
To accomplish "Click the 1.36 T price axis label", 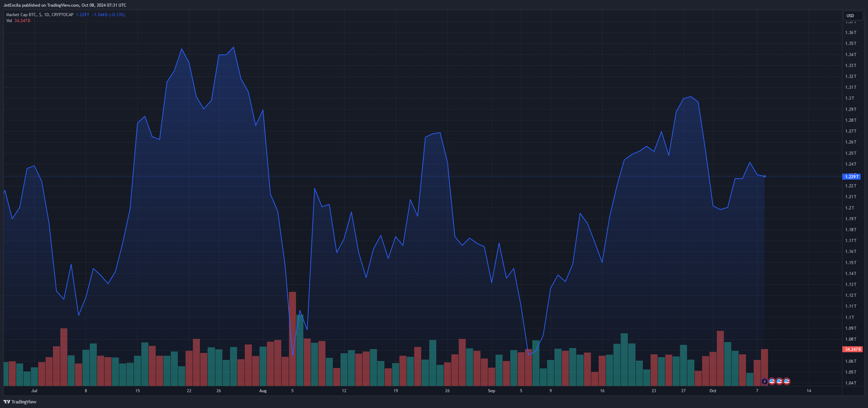I will (x=850, y=33).
